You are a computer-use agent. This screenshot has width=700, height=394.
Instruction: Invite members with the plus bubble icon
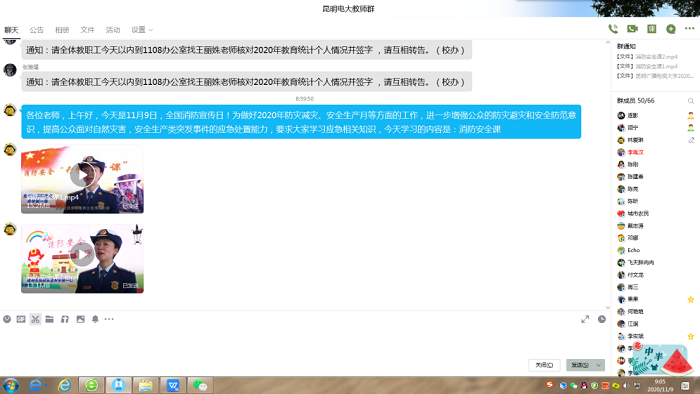(x=671, y=29)
